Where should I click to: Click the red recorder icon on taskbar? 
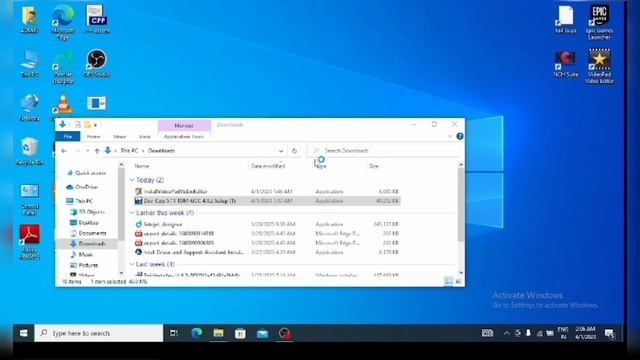pyautogui.click(x=285, y=333)
